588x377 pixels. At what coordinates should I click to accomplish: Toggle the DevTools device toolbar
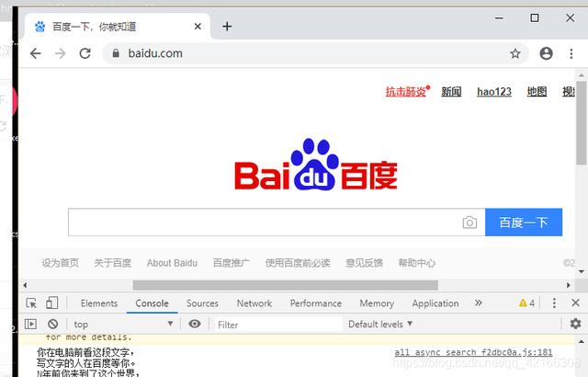pos(51,303)
